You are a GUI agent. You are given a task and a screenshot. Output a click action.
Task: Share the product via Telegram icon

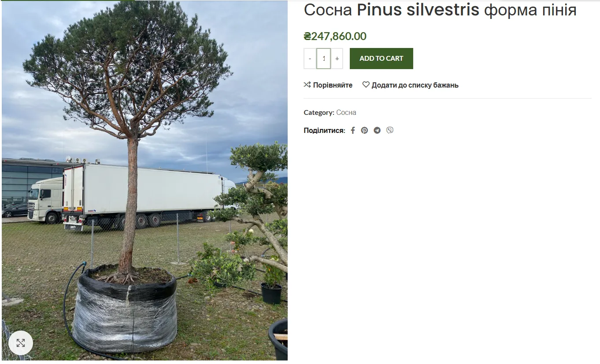coord(377,130)
